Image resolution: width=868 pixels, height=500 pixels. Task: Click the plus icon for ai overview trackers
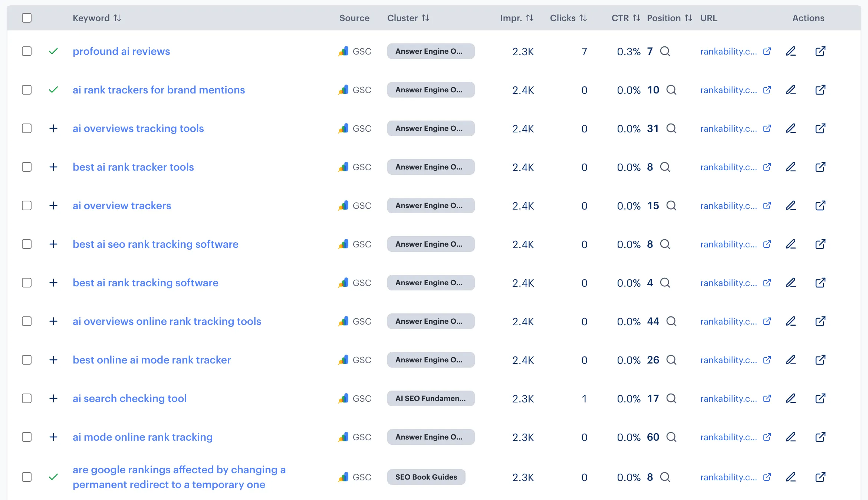[x=53, y=205]
